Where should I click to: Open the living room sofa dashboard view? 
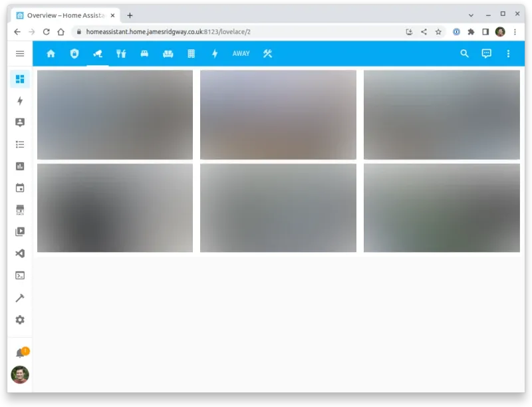pyautogui.click(x=168, y=54)
